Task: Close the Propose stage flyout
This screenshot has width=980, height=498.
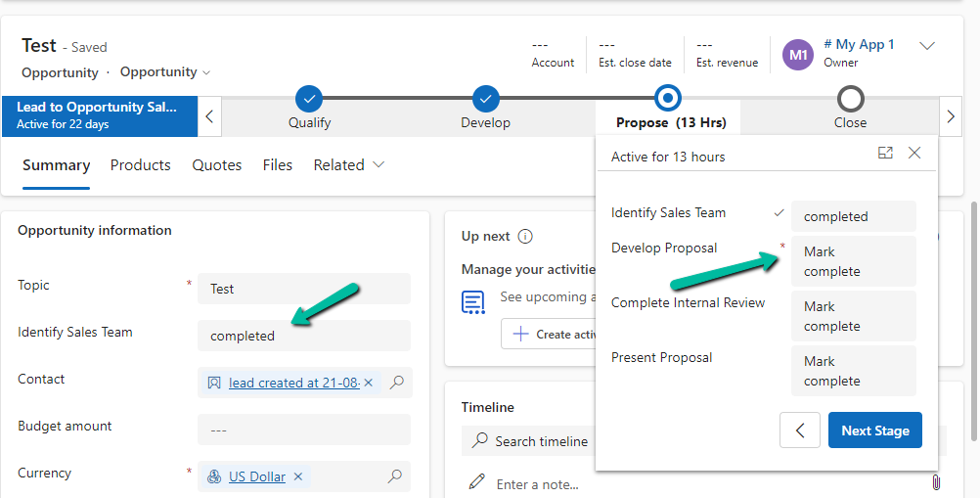Action: (x=914, y=153)
